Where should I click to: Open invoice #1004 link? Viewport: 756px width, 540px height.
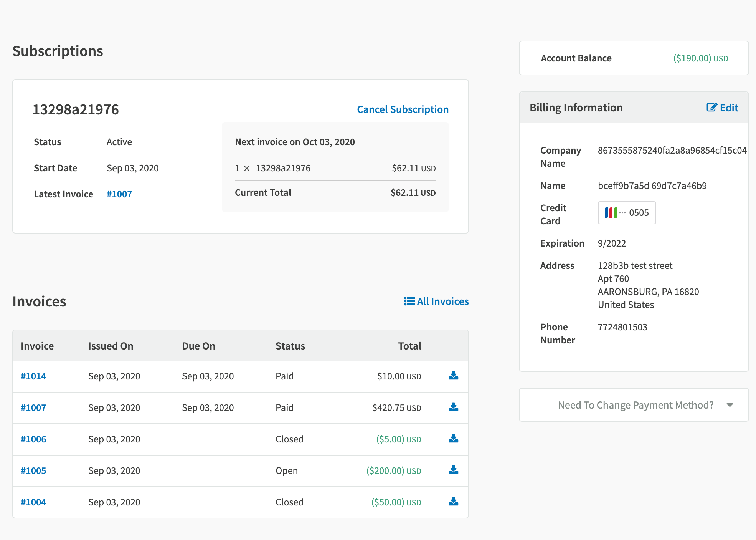(33, 502)
